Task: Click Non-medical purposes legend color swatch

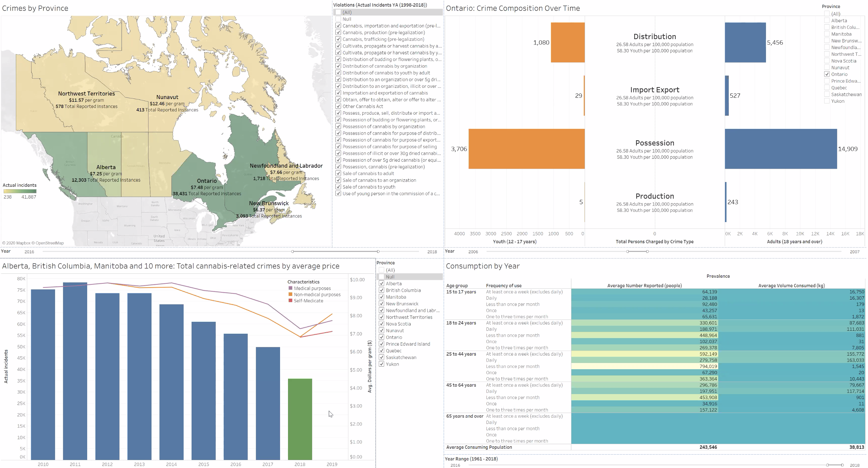Action: [290, 294]
